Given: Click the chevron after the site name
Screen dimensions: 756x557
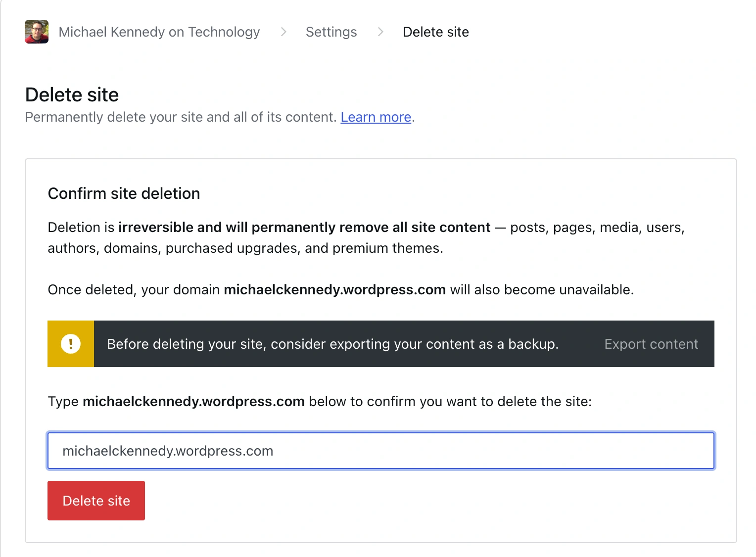Looking at the screenshot, I should coord(283,32).
